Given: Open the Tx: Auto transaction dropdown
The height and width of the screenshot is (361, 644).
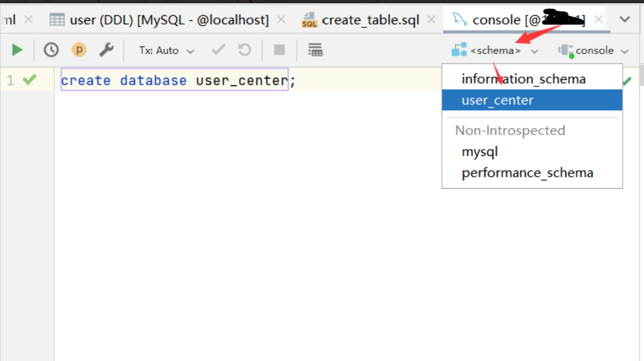Looking at the screenshot, I should 166,50.
